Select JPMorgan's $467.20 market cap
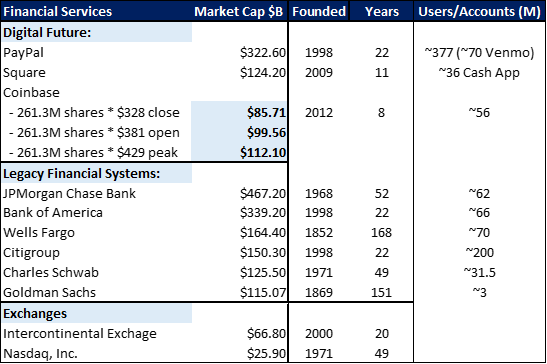This screenshot has width=547, height=364. (x=263, y=193)
